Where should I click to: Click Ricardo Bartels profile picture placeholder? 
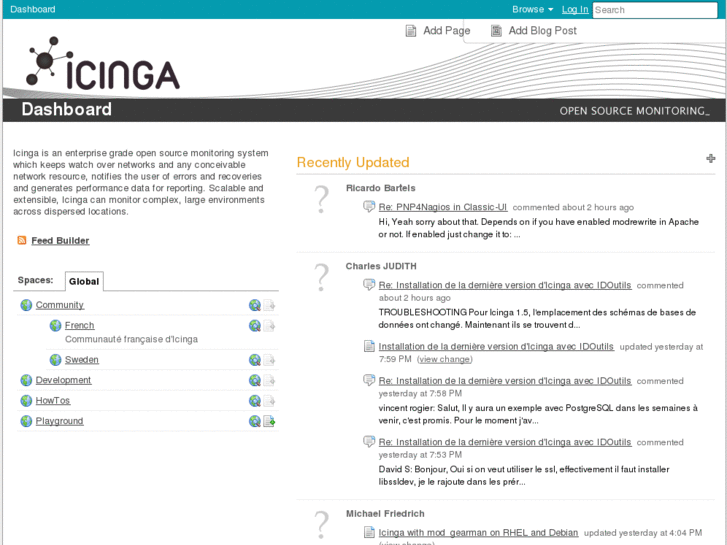pyautogui.click(x=321, y=199)
